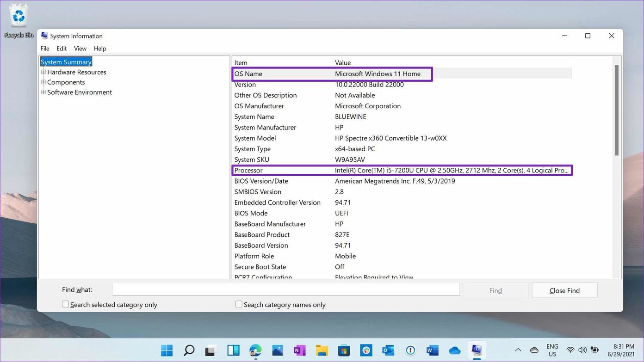
Task: Select System Type x64-based PC row
Action: 402,149
